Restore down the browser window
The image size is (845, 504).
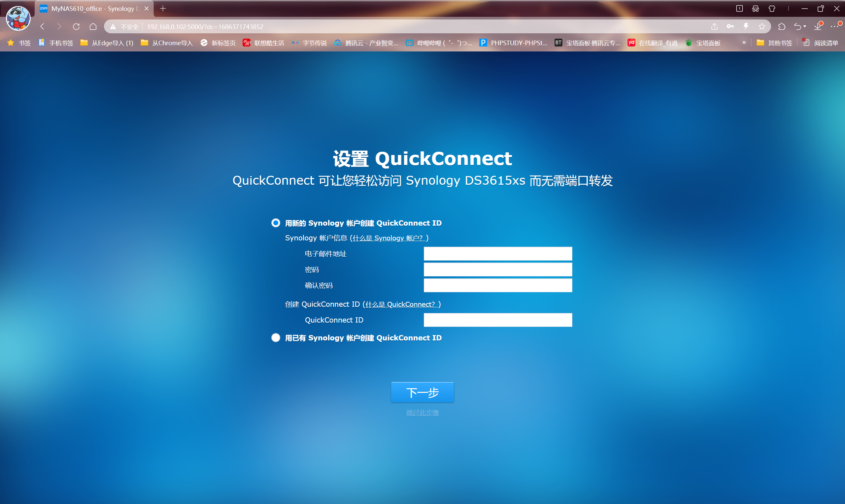(820, 9)
